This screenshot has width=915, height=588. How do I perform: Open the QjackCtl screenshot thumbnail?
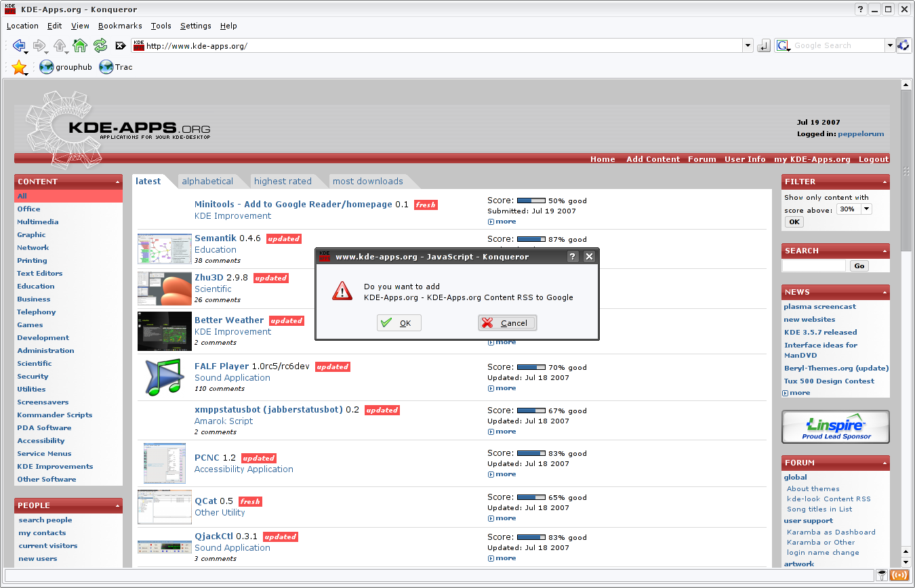tap(165, 546)
